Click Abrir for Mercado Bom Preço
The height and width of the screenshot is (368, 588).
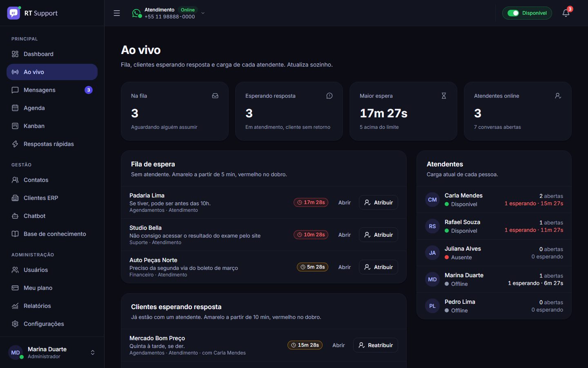339,345
